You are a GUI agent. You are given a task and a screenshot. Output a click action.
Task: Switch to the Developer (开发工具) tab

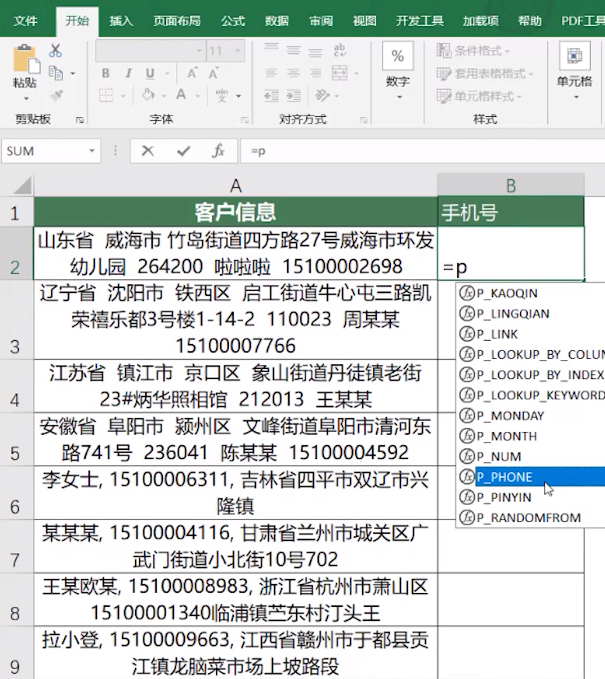pos(420,21)
